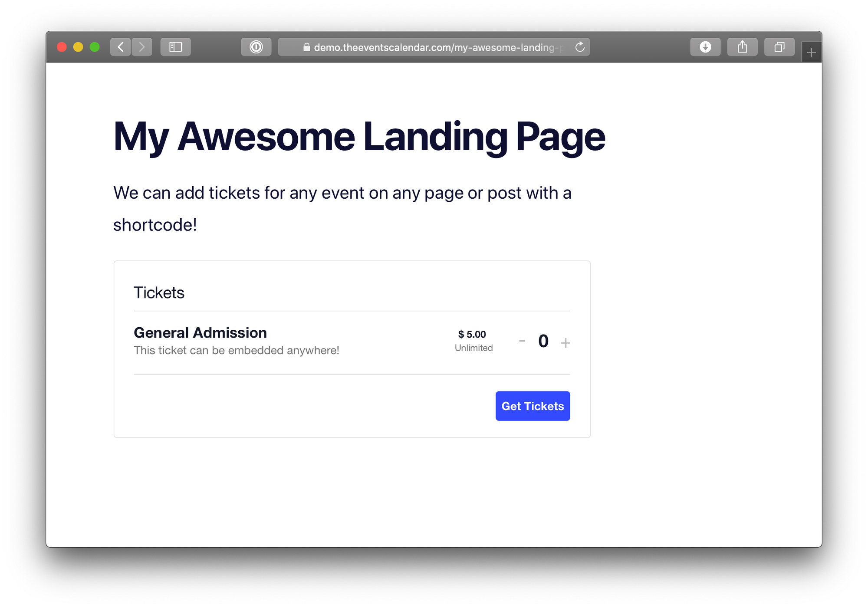
Task: Click the $5.00 price label
Action: tap(471, 334)
